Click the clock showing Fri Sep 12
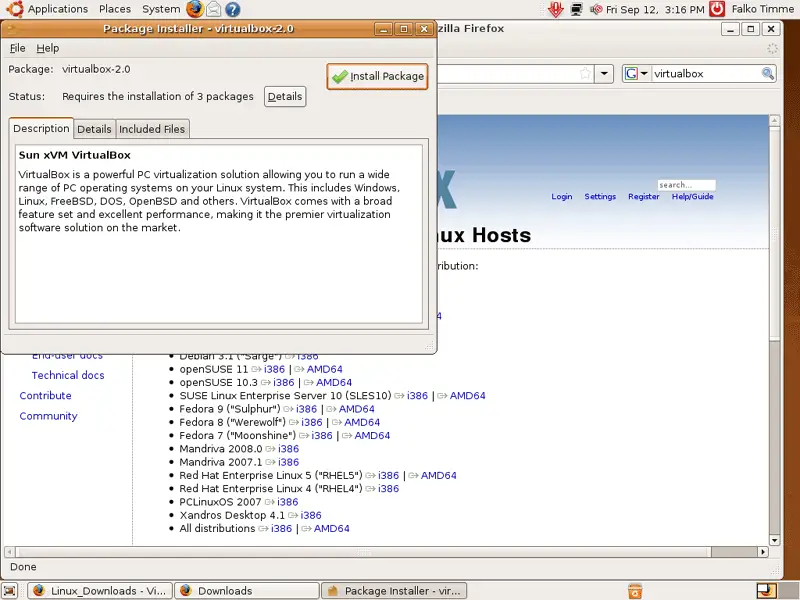Viewport: 800px width, 600px height. pos(655,10)
